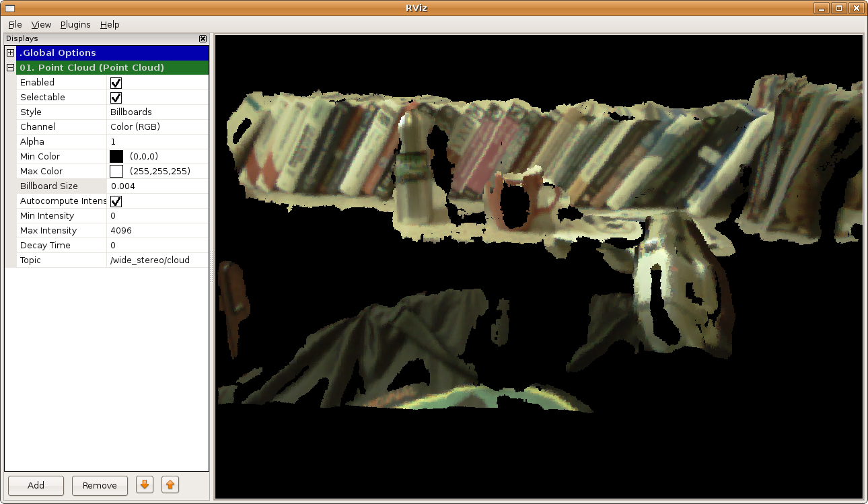868x504 pixels.
Task: Edit the Topic value /wide_stereo/cloud
Action: tap(158, 260)
